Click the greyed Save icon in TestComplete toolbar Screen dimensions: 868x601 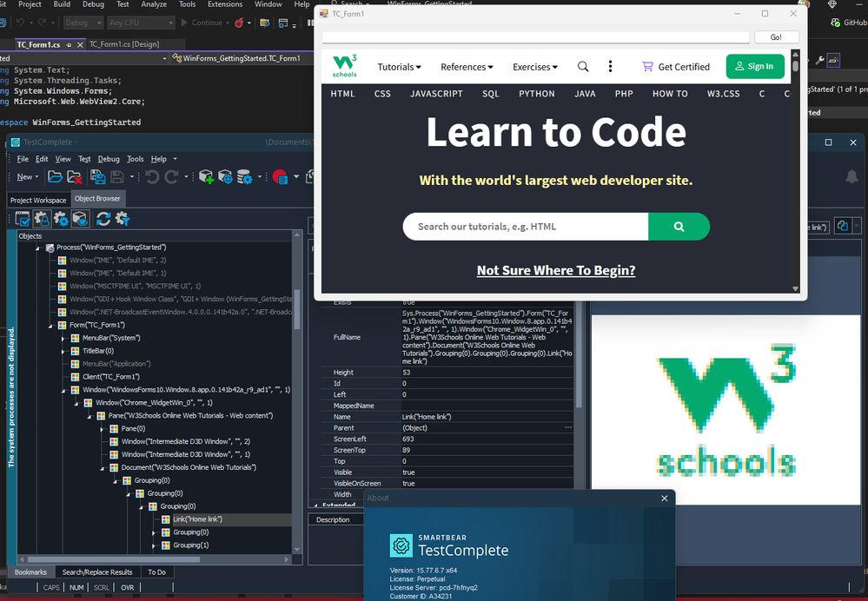pos(116,176)
